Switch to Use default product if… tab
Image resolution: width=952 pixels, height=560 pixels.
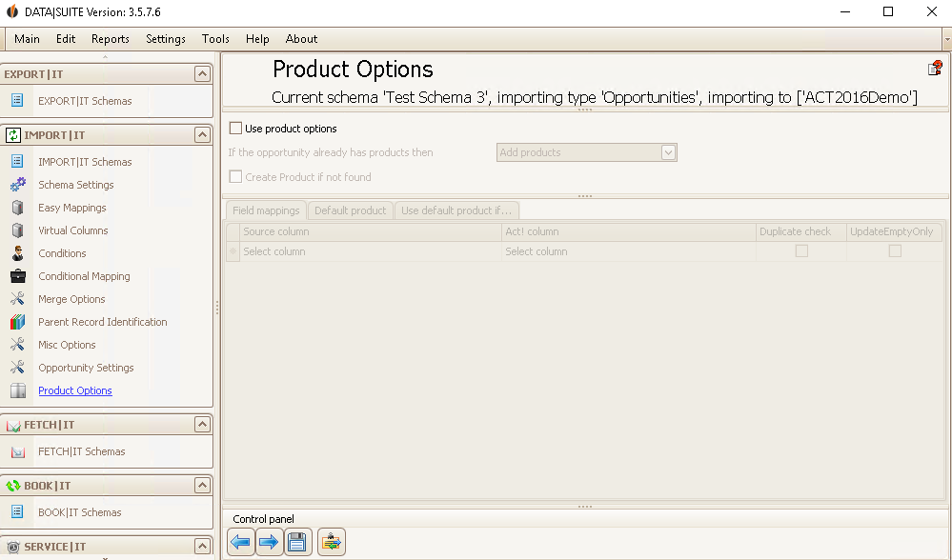(456, 210)
